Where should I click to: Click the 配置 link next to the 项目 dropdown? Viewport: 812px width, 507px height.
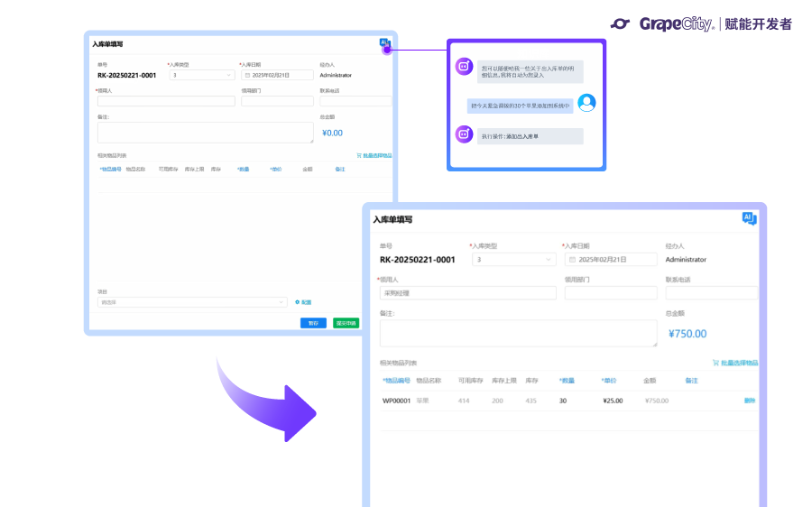click(x=307, y=302)
